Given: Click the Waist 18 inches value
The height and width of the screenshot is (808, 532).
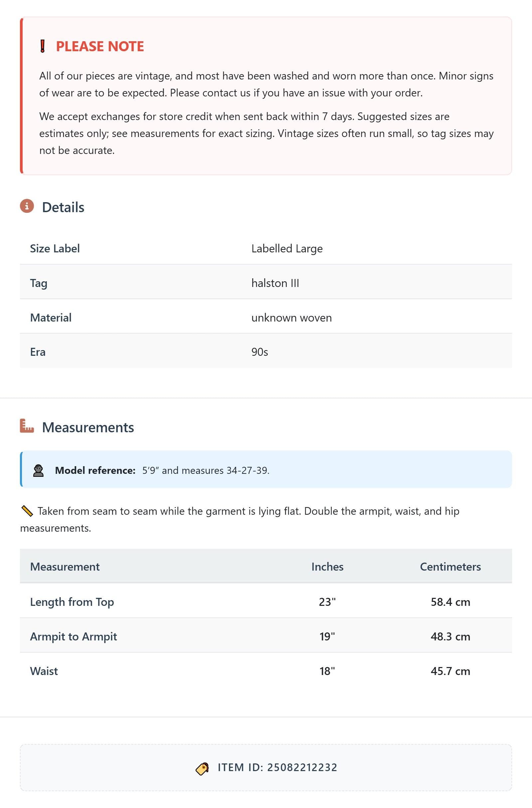Looking at the screenshot, I should (x=327, y=671).
